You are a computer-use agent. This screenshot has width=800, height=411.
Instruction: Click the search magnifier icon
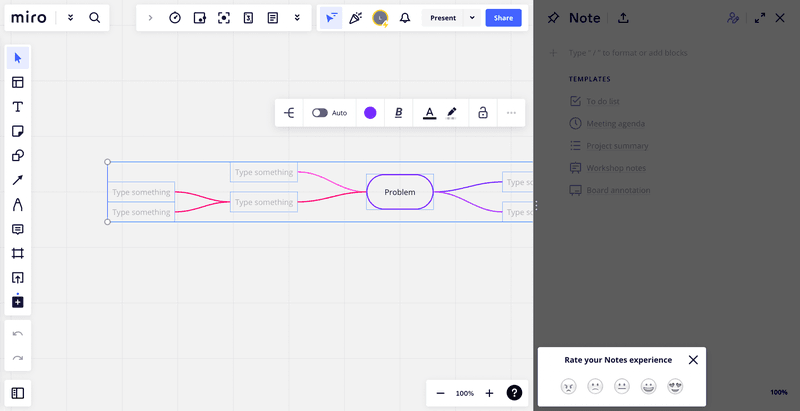tap(94, 18)
